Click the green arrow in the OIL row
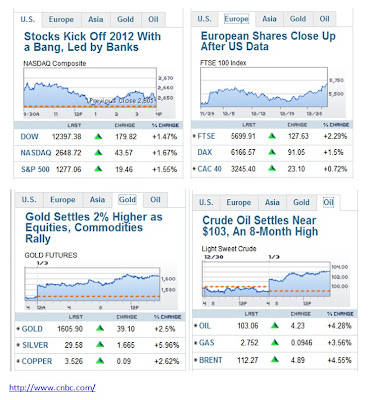This screenshot has height=400, width=368. click(274, 325)
